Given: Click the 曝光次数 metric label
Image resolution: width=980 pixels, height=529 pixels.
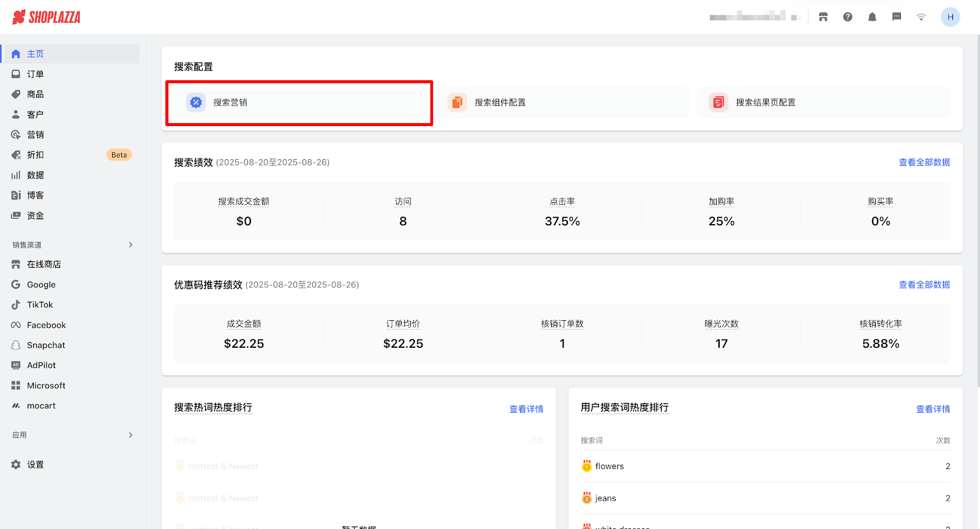Looking at the screenshot, I should [x=722, y=324].
